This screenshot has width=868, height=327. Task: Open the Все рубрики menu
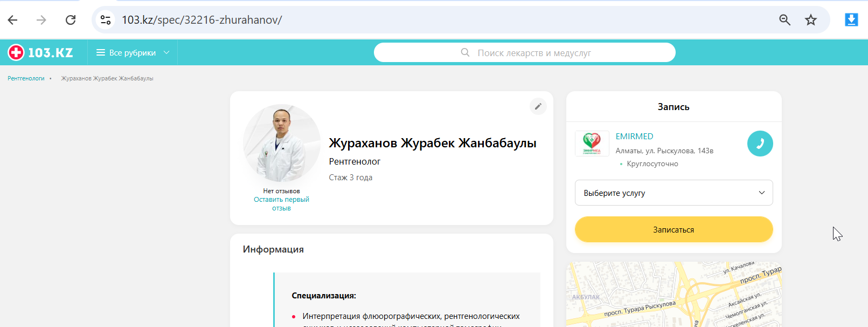tap(133, 52)
